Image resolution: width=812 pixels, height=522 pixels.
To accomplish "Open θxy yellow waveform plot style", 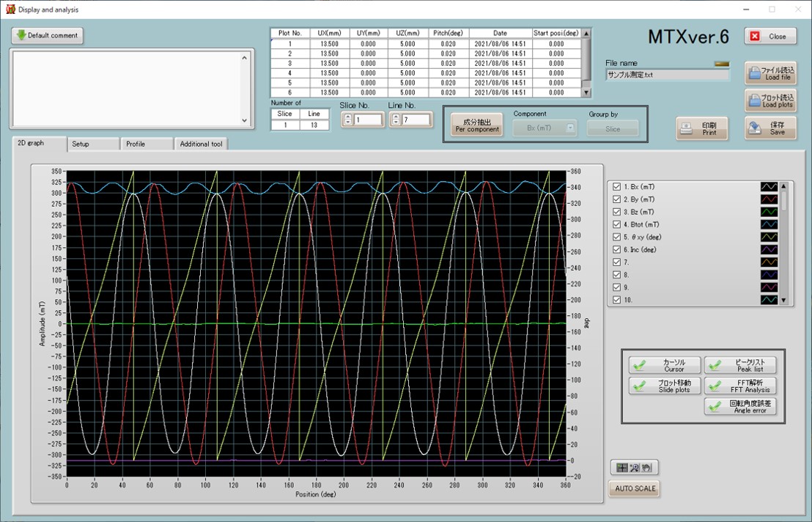I will click(x=769, y=238).
